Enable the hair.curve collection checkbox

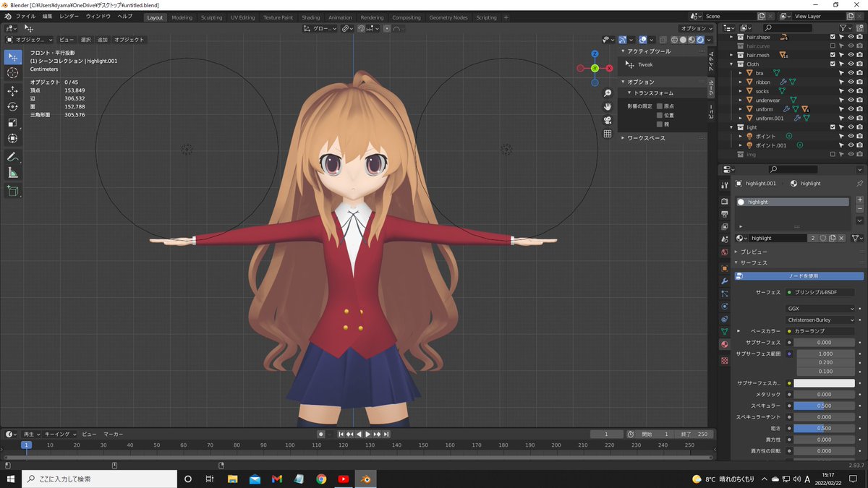(x=833, y=46)
